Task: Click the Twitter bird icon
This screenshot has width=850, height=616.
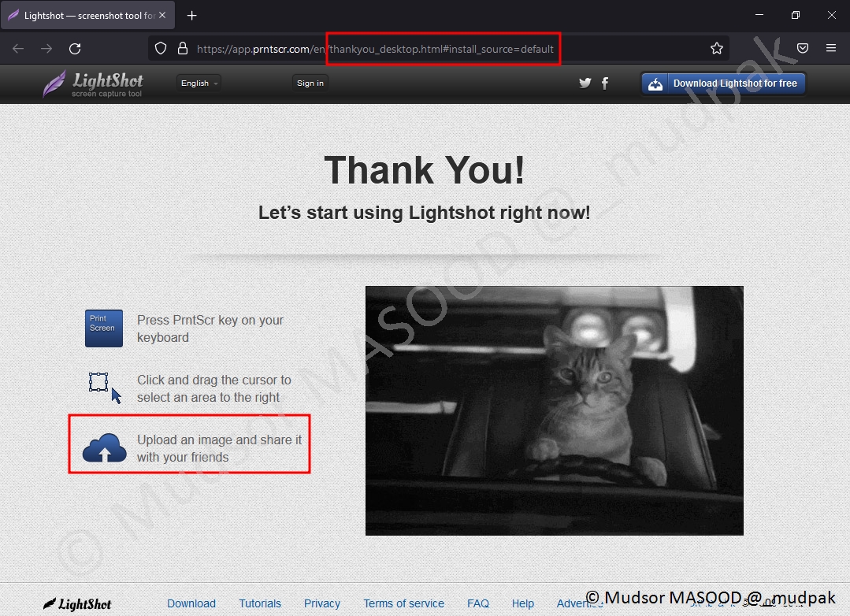Action: click(x=585, y=83)
